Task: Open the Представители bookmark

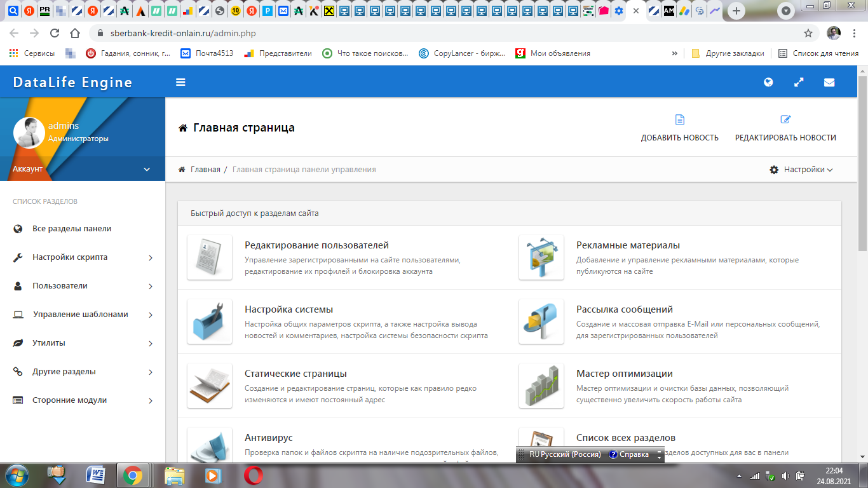Action: click(x=278, y=53)
